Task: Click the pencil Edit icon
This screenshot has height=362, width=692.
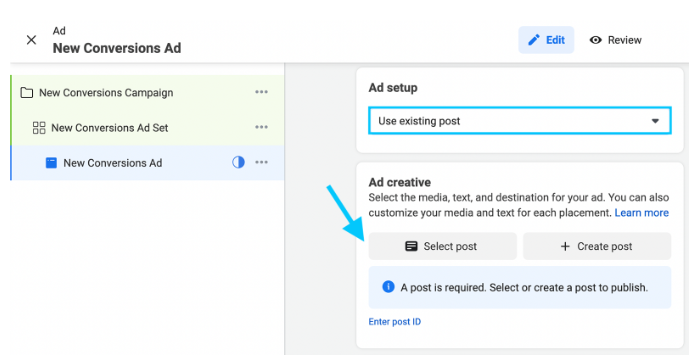Action: (x=534, y=40)
